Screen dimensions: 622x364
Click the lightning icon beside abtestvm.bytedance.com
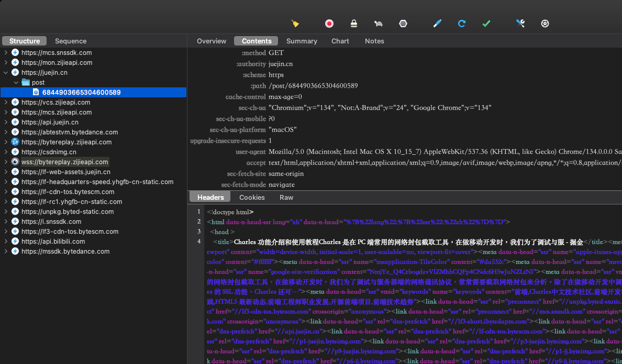(15, 132)
